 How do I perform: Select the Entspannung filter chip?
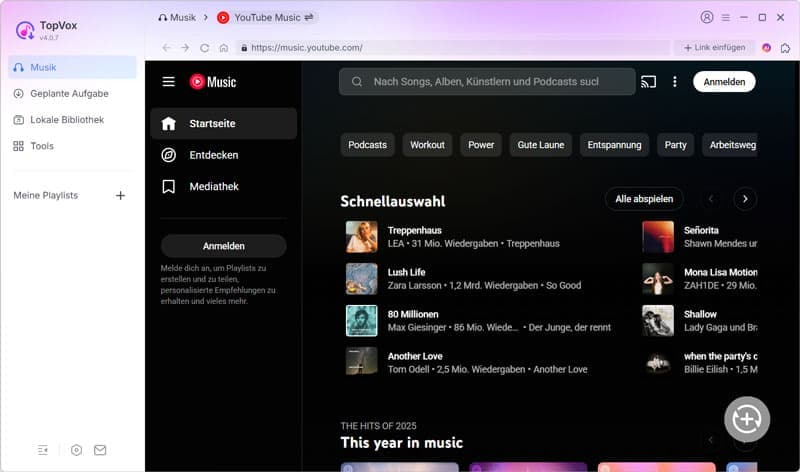click(614, 145)
